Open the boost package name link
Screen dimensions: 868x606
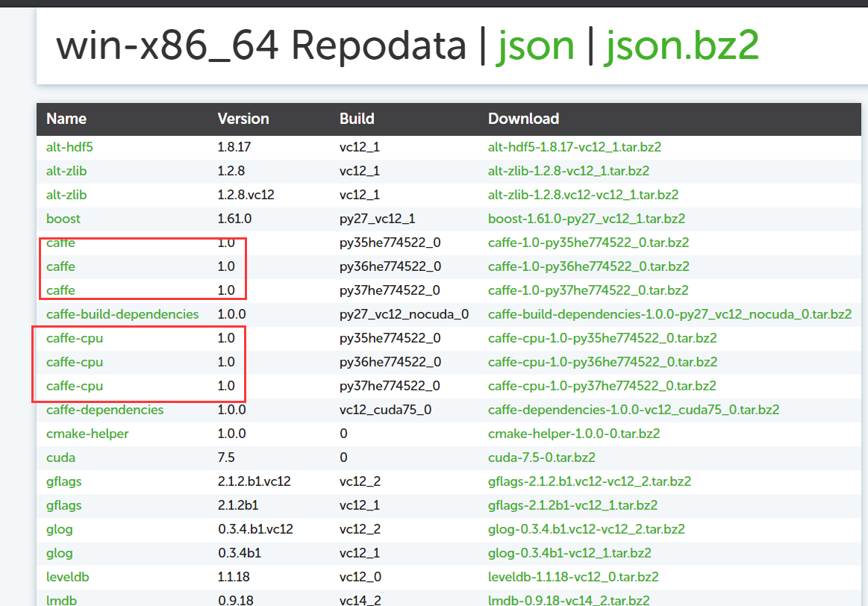click(63, 219)
